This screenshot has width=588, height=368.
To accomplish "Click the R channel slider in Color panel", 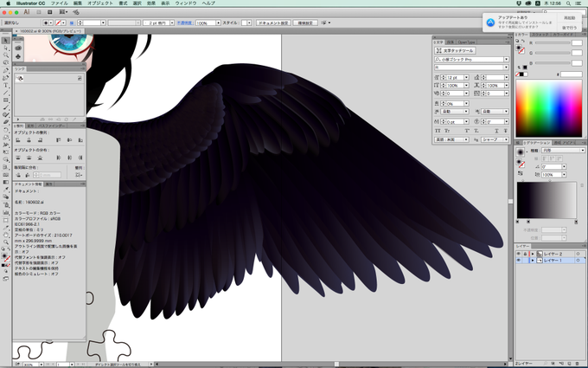I will (553, 42).
